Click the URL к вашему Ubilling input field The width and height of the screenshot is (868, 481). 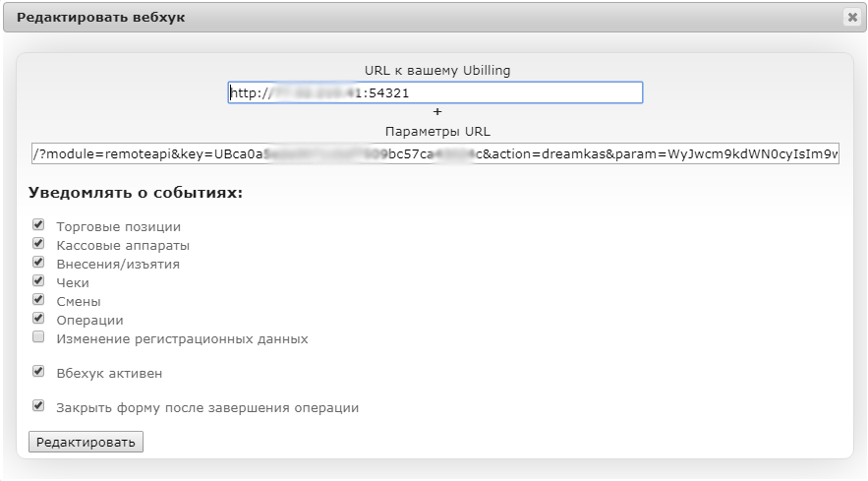[434, 92]
